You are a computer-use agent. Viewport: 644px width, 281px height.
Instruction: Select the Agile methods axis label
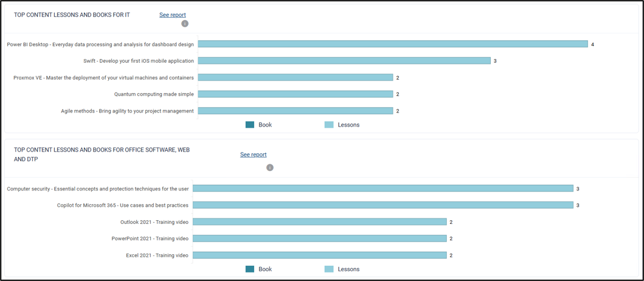(127, 111)
